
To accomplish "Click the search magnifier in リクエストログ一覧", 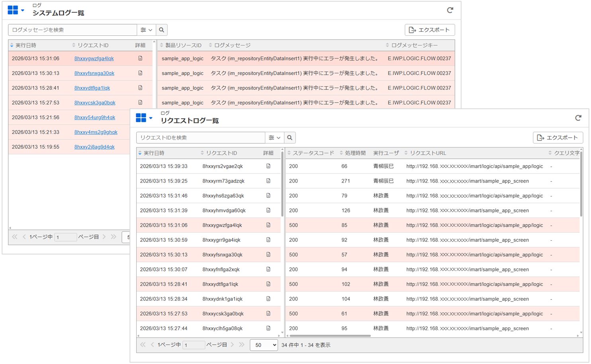I will tap(290, 138).
